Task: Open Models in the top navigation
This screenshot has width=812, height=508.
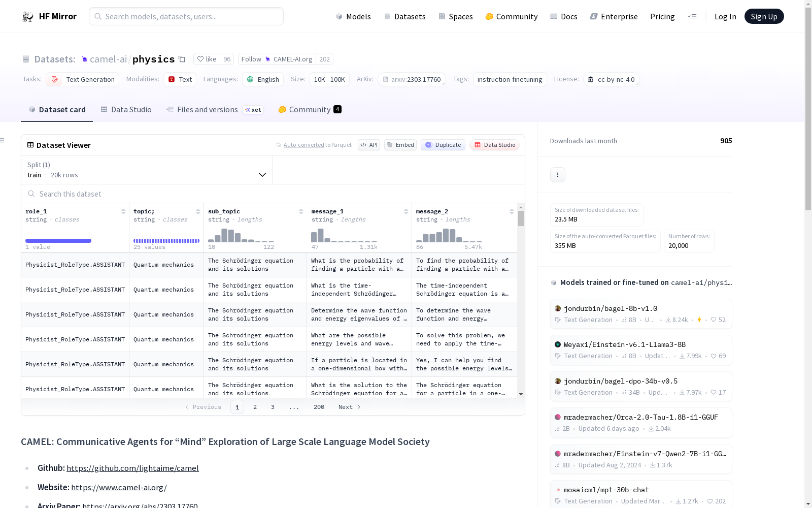Action: point(353,17)
